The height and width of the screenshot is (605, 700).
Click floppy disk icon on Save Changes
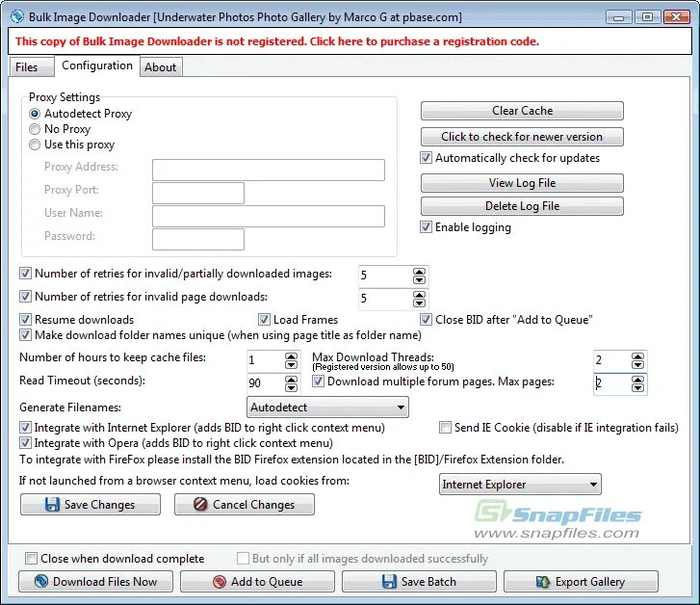point(52,505)
